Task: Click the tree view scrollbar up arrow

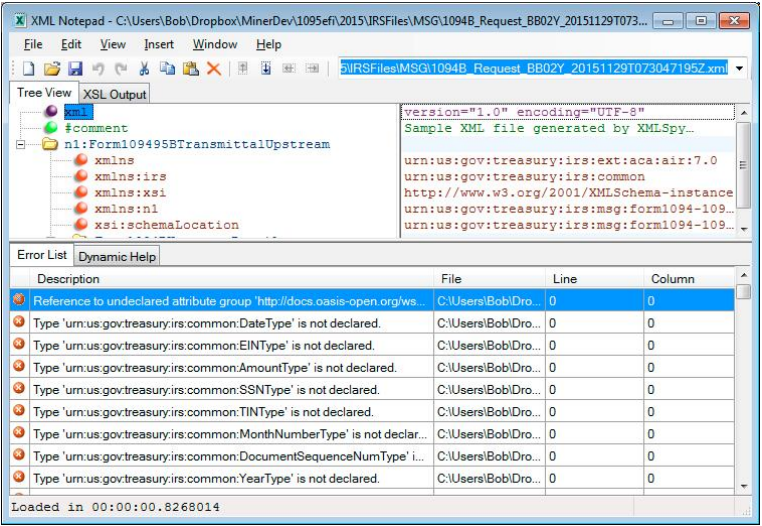Action: click(x=744, y=113)
